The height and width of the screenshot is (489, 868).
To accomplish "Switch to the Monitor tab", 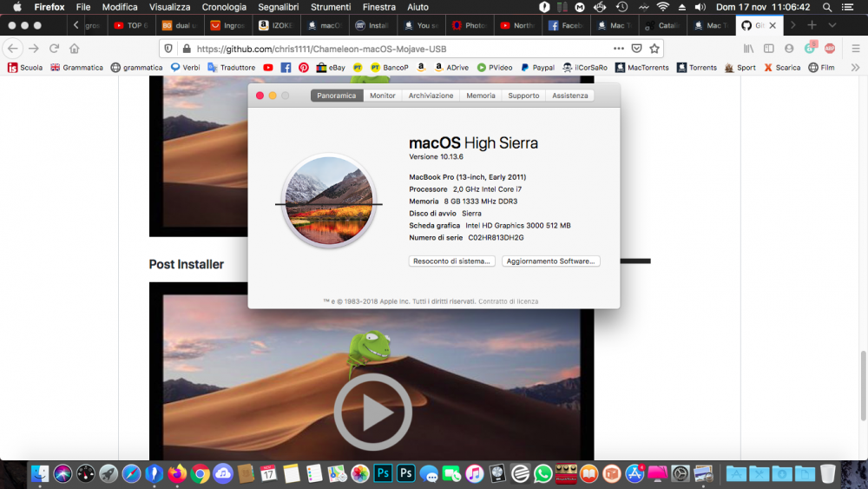I will coord(383,96).
